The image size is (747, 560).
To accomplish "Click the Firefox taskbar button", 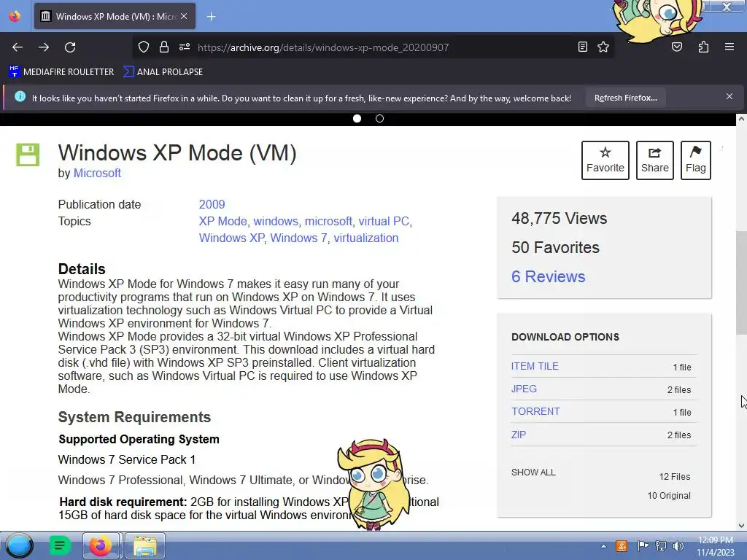I will [x=101, y=545].
